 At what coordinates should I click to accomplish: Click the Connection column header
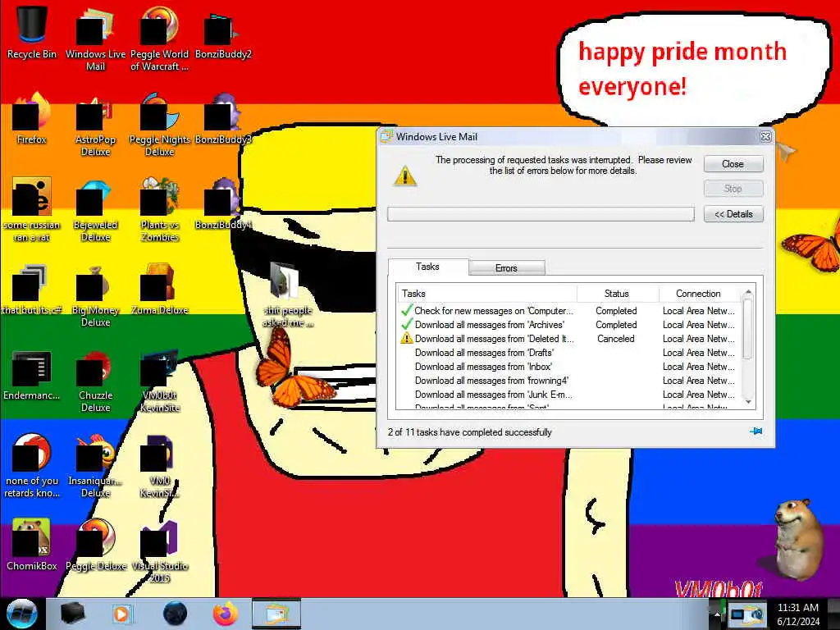(x=701, y=294)
